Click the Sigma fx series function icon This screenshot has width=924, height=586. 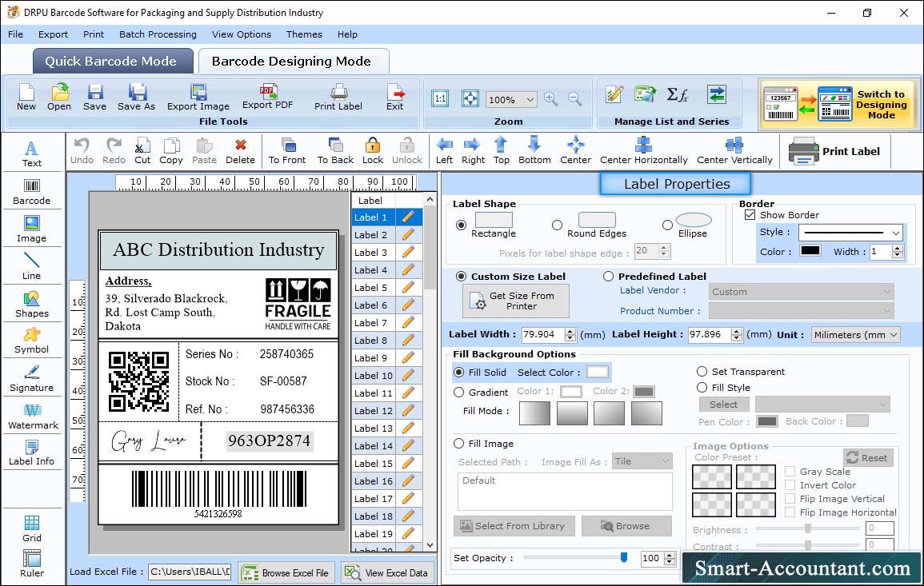(x=677, y=94)
